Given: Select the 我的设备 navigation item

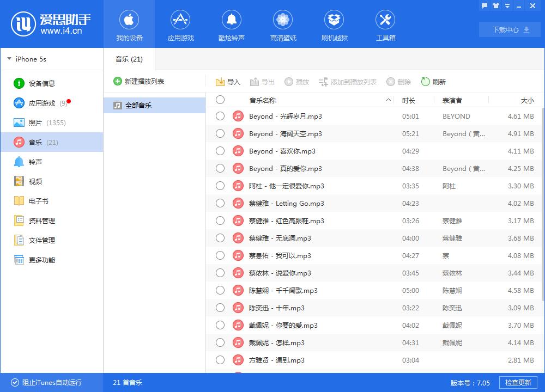Looking at the screenshot, I should [x=129, y=24].
